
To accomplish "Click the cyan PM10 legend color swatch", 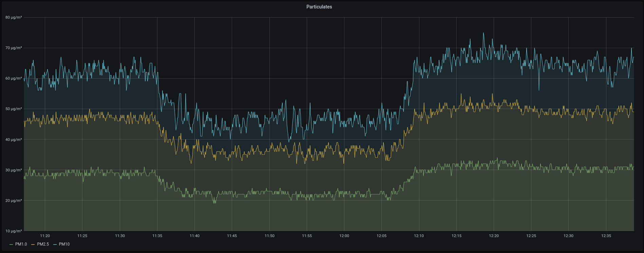I will coord(55,245).
